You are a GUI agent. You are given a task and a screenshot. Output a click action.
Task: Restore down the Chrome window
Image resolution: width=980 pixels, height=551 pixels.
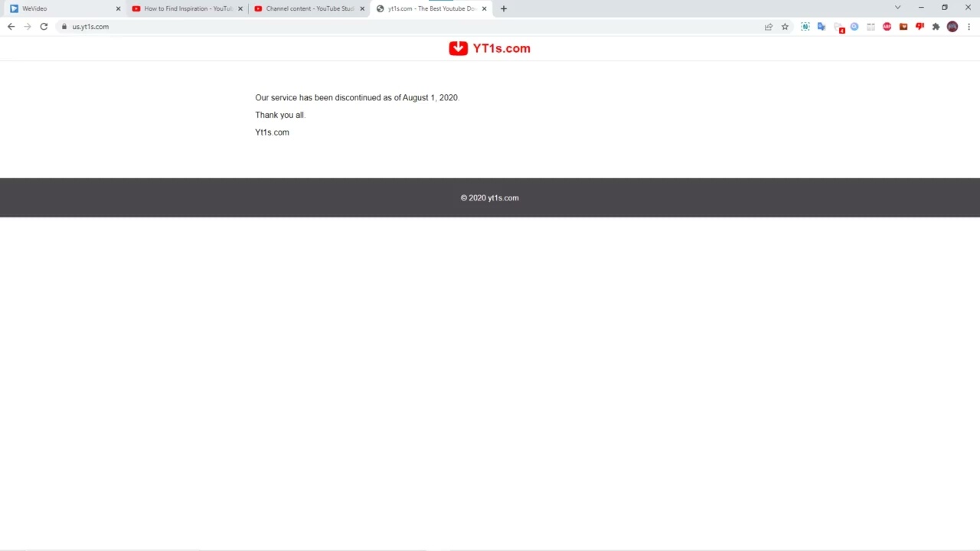[x=945, y=8]
